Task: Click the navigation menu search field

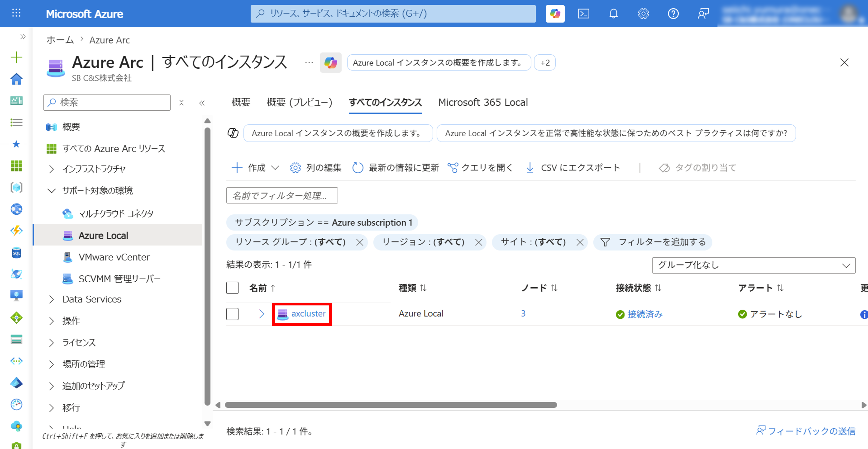Action: [x=107, y=102]
